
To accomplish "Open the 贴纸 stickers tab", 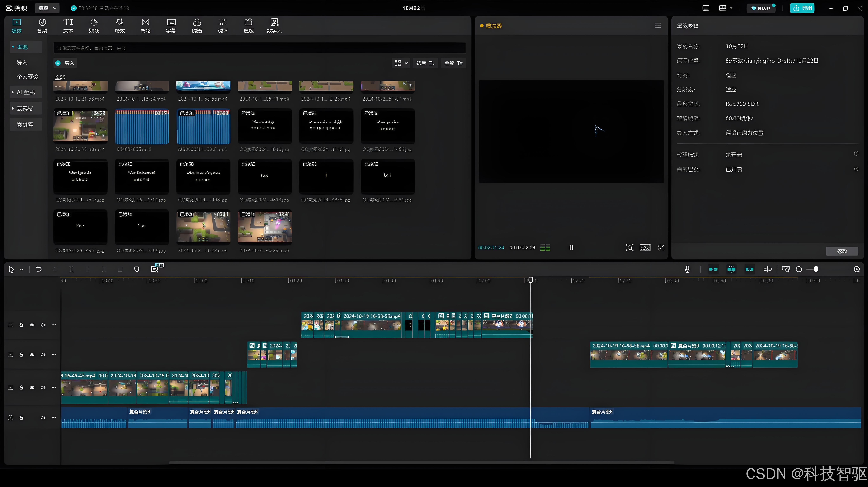I will pyautogui.click(x=94, y=26).
